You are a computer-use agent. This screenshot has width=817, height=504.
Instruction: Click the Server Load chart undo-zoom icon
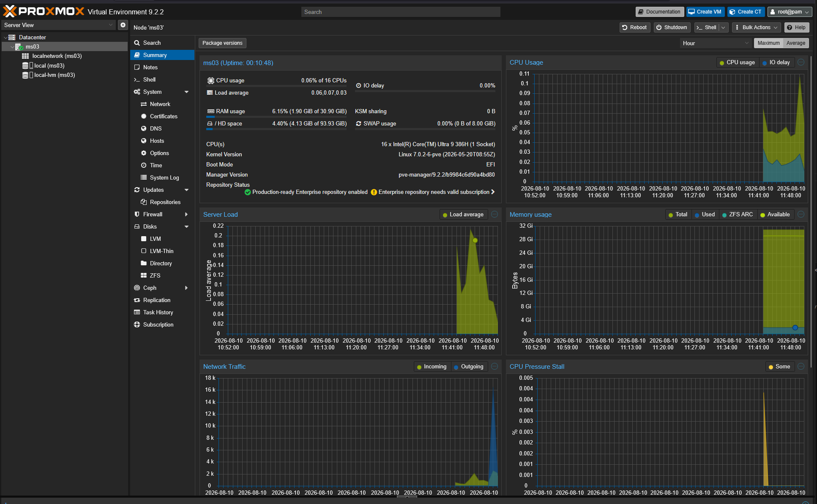[495, 215]
